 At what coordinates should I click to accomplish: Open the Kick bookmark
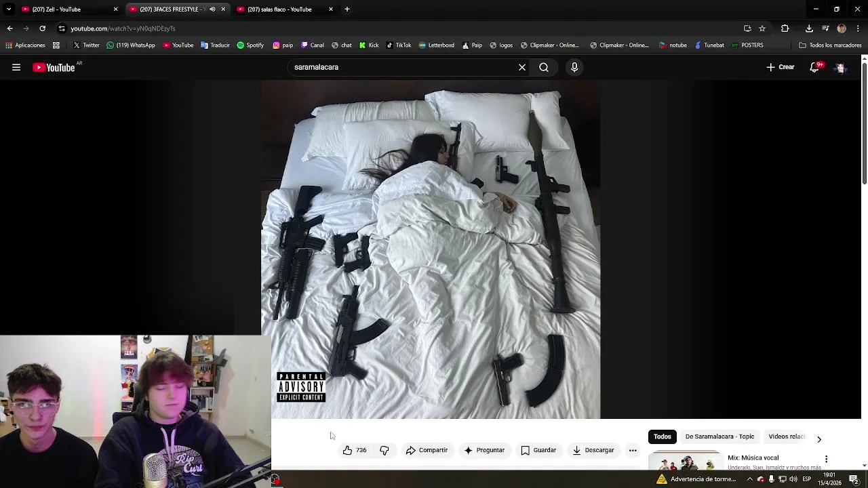369,45
